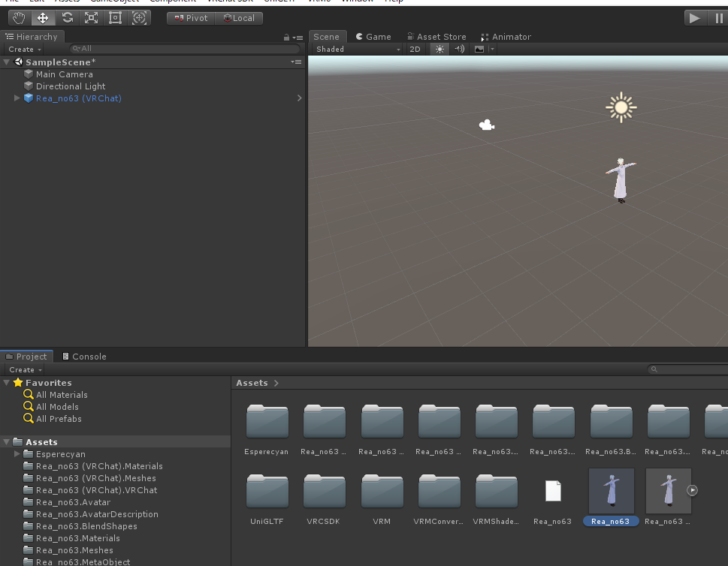The height and width of the screenshot is (566, 728).
Task: Select the avatar model in scene view
Action: tap(621, 180)
